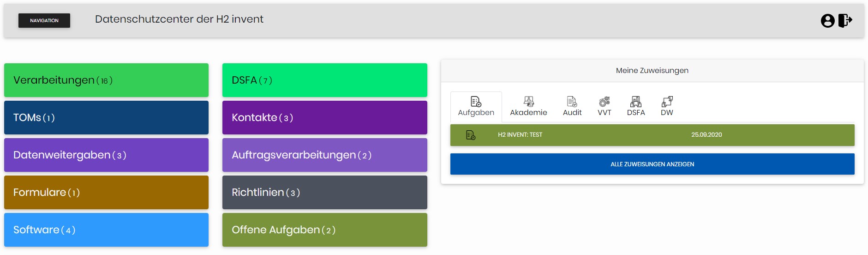Image resolution: width=868 pixels, height=255 pixels.
Task: Click the Meine Zuweisungen panel header
Action: pyautogui.click(x=652, y=71)
